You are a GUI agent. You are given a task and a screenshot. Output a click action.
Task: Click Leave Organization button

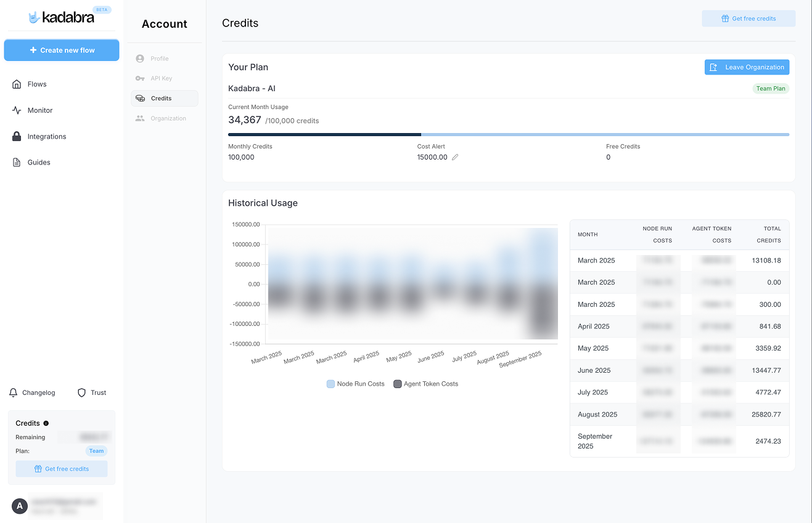pos(747,67)
